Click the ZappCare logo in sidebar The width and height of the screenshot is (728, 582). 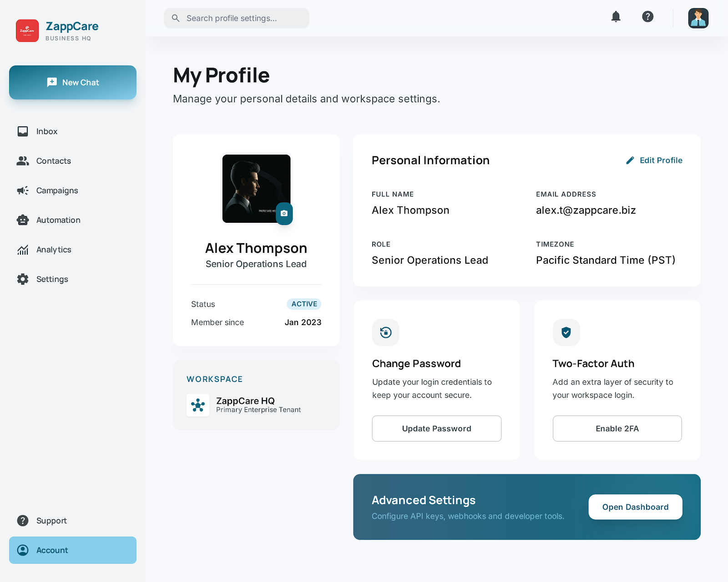[27, 30]
